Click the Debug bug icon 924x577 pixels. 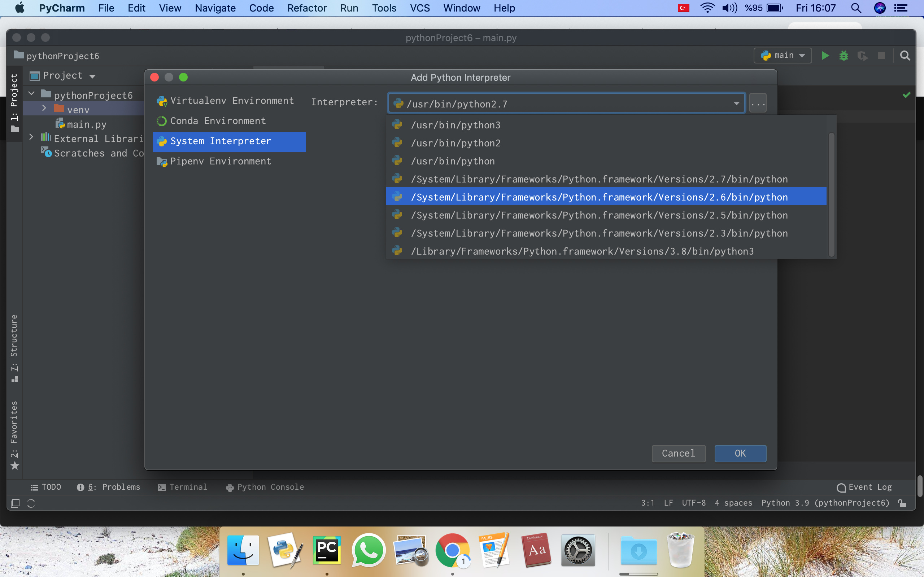844,56
